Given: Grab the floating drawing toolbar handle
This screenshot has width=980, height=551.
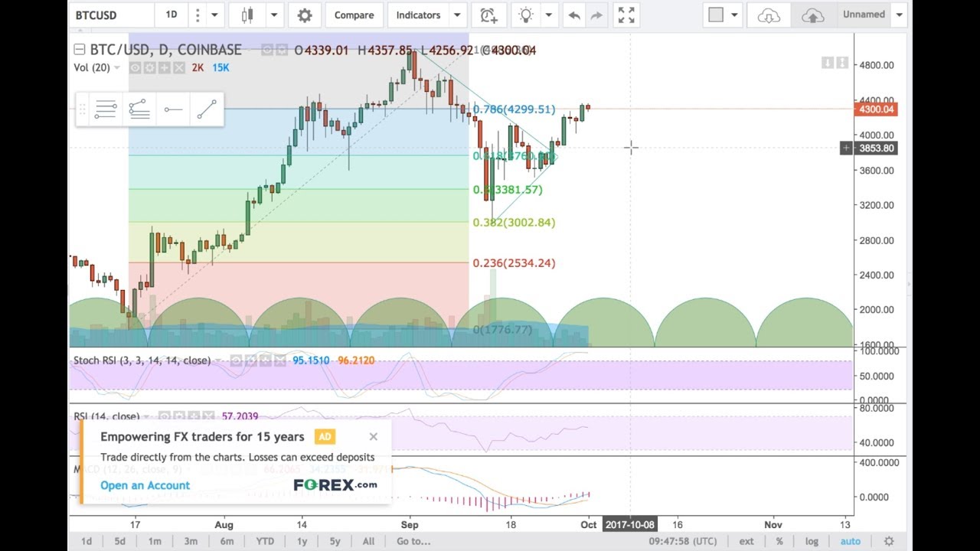Looking at the screenshot, I should tap(81, 110).
